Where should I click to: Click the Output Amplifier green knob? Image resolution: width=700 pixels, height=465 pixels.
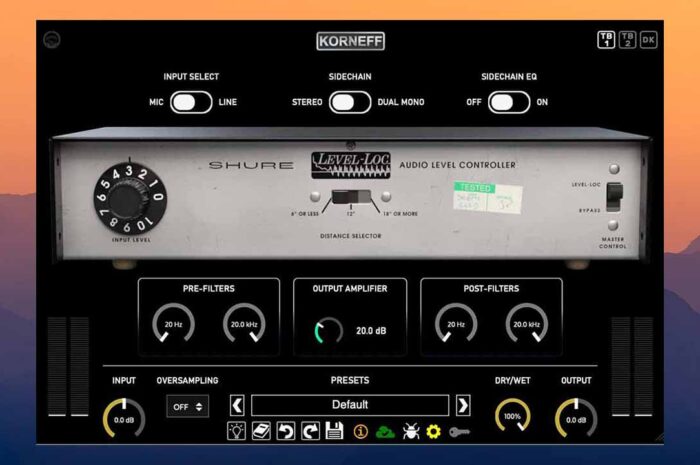click(329, 331)
